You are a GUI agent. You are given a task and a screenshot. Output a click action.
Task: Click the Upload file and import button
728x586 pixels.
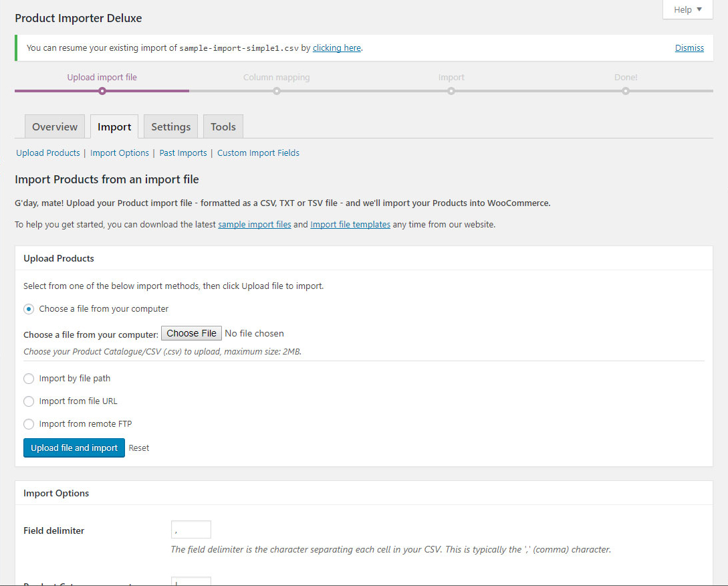74,448
